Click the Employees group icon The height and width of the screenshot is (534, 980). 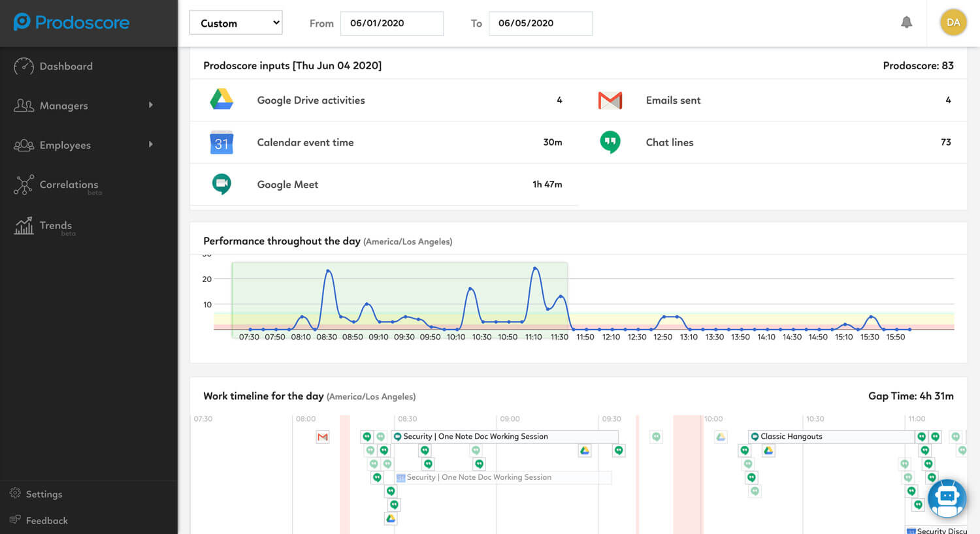pyautogui.click(x=24, y=145)
